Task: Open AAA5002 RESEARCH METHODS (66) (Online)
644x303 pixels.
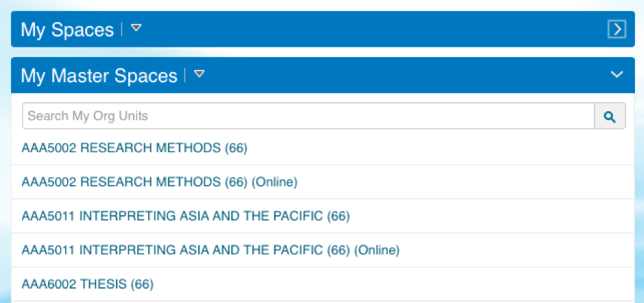Action: (159, 182)
